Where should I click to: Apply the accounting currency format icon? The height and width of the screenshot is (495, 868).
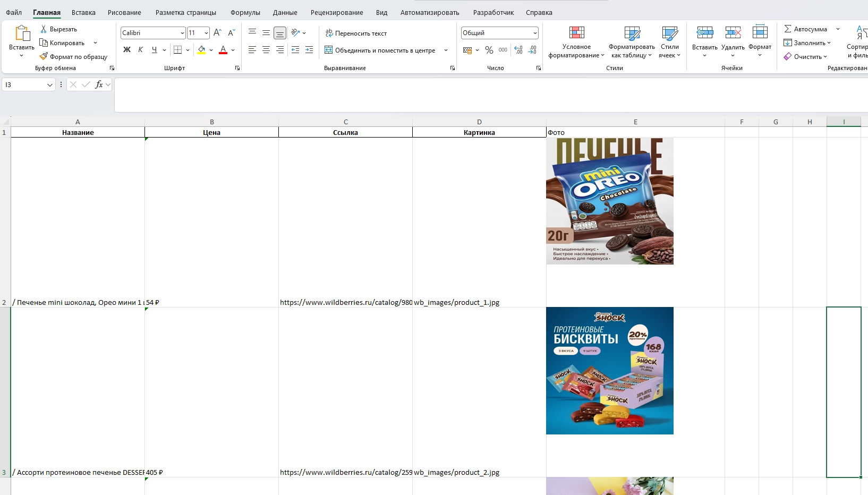click(467, 50)
